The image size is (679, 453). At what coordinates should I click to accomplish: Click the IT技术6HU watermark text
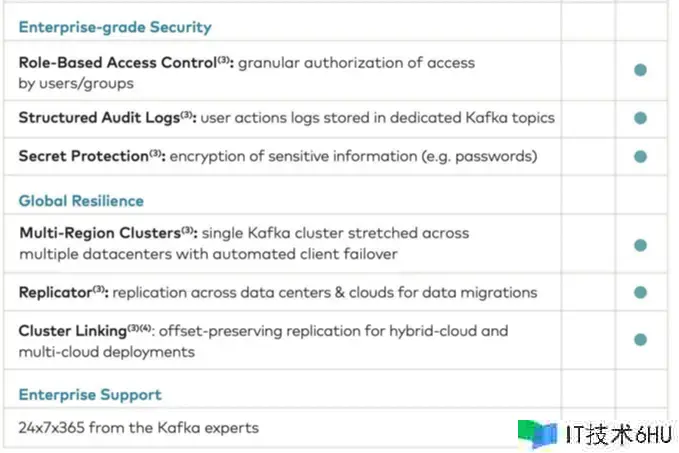click(619, 434)
